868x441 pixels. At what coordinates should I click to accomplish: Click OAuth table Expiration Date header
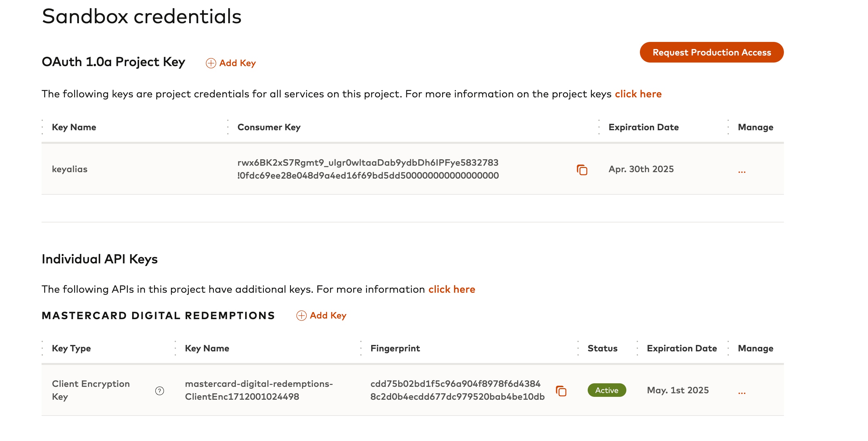click(x=643, y=127)
